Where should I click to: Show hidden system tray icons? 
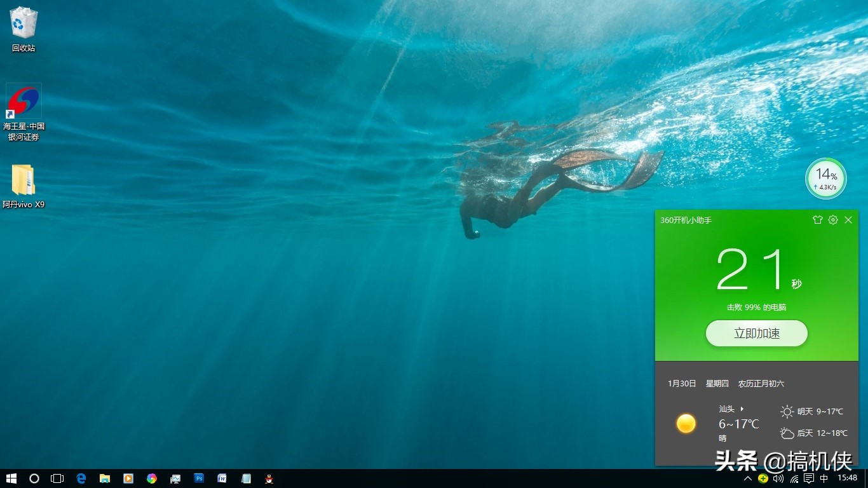748,478
